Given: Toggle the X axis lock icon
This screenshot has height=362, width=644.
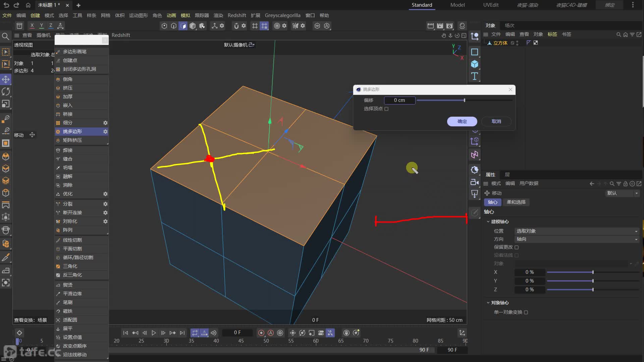Looking at the screenshot, I should (x=32, y=25).
